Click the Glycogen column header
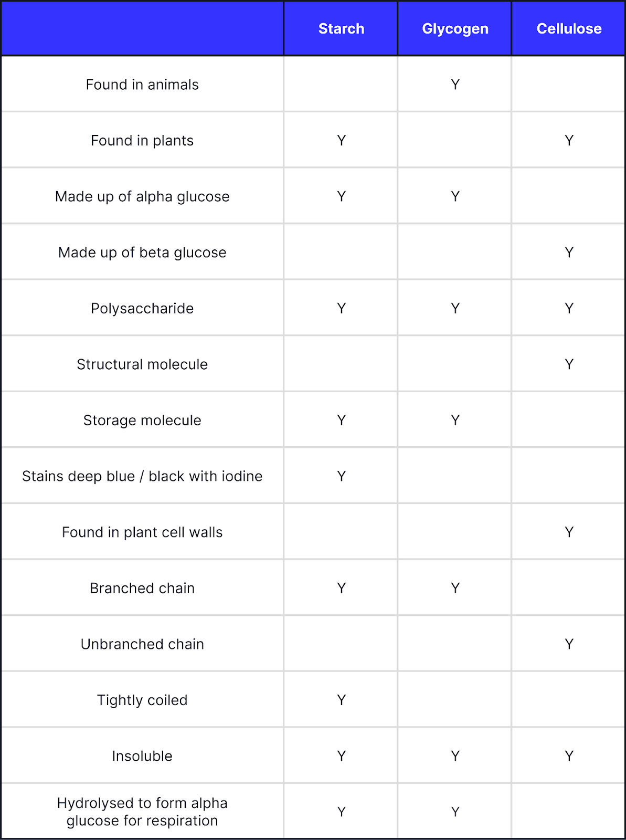This screenshot has height=840, width=626. click(455, 29)
